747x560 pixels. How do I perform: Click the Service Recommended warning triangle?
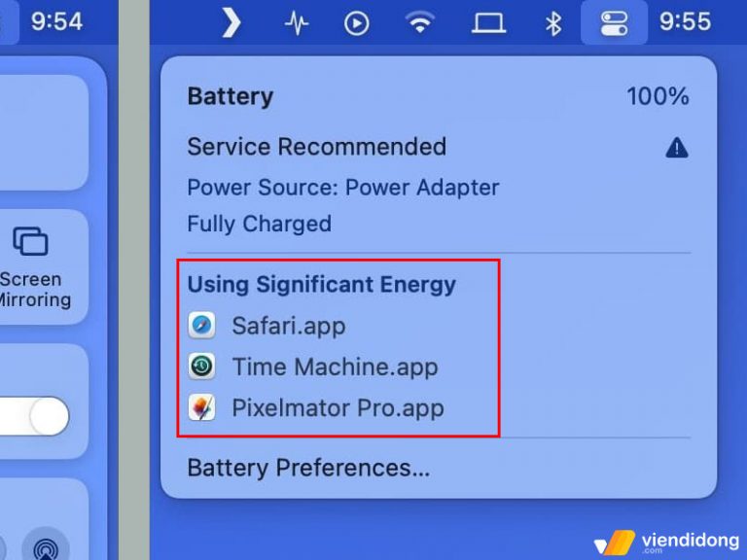tap(677, 148)
